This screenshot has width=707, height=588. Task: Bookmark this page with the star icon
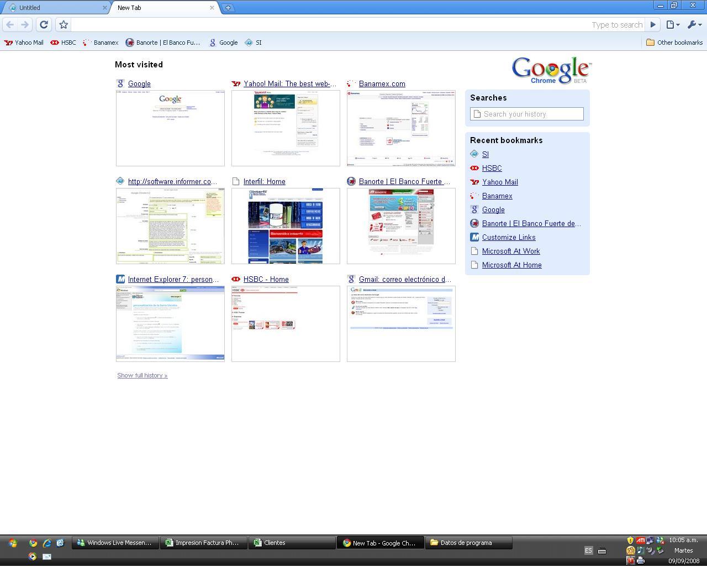point(64,24)
